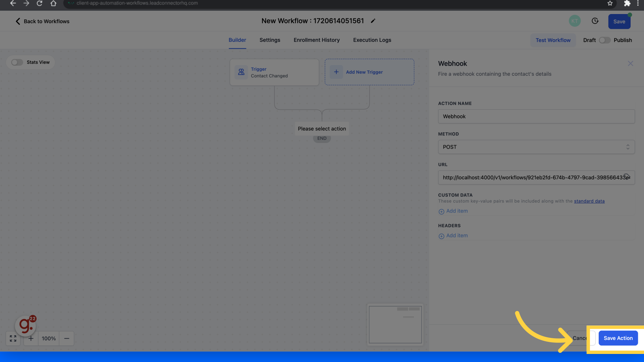Zoom in with the plus button
Screen dimensions: 644x362
tap(31, 339)
